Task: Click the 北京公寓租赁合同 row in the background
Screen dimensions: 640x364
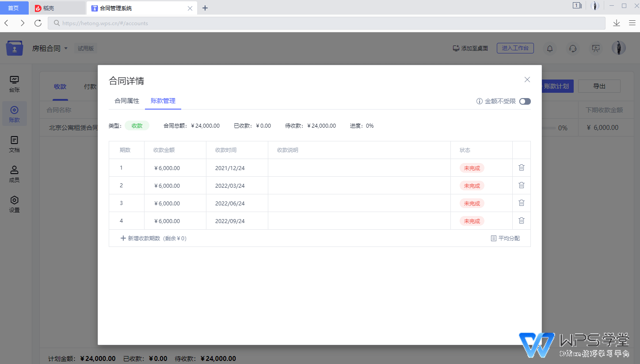Action: tap(73, 127)
